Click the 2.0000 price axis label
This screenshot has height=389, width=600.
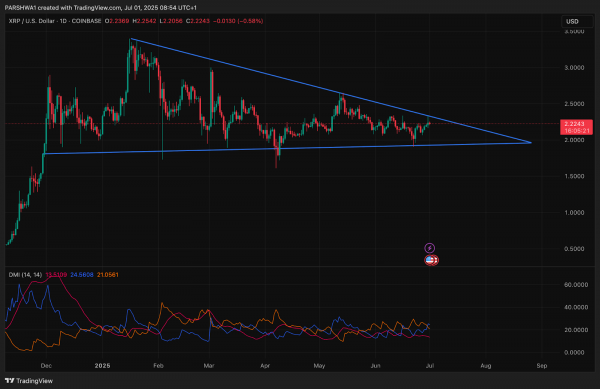tap(574, 140)
